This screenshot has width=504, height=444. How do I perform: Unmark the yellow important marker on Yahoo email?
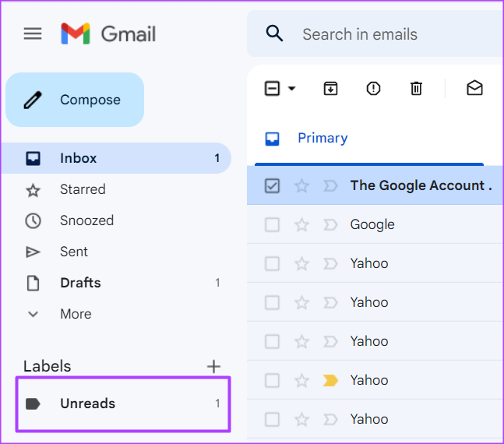(x=330, y=380)
